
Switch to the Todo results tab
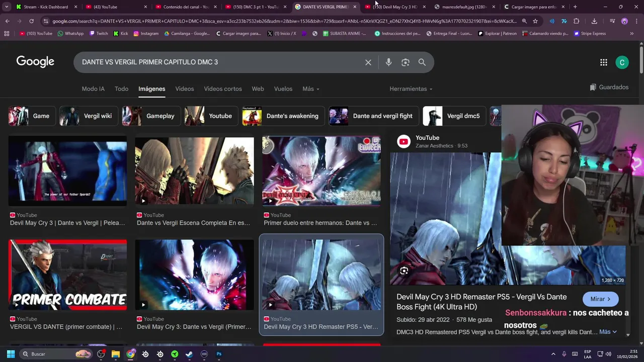point(121,88)
